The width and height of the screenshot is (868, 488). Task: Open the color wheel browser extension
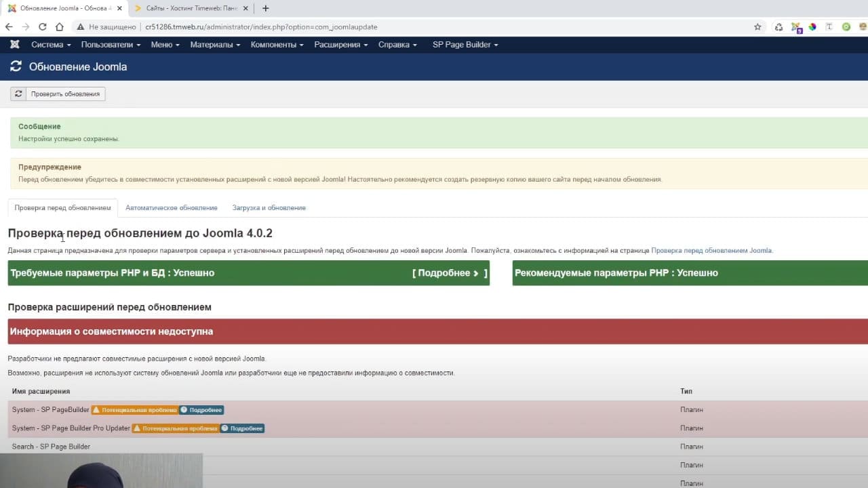(812, 27)
